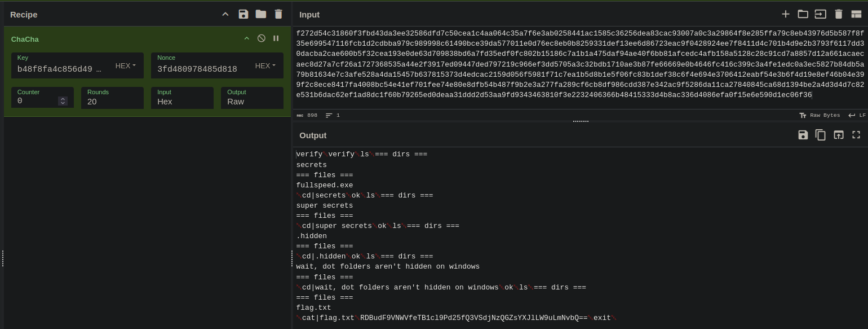The height and width of the screenshot is (329, 868).
Task: Open the input tab layout icon
Action: coord(857,14)
